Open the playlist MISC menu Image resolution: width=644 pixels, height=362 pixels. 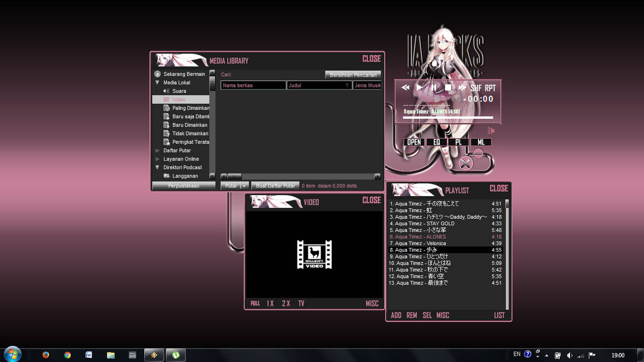(443, 315)
